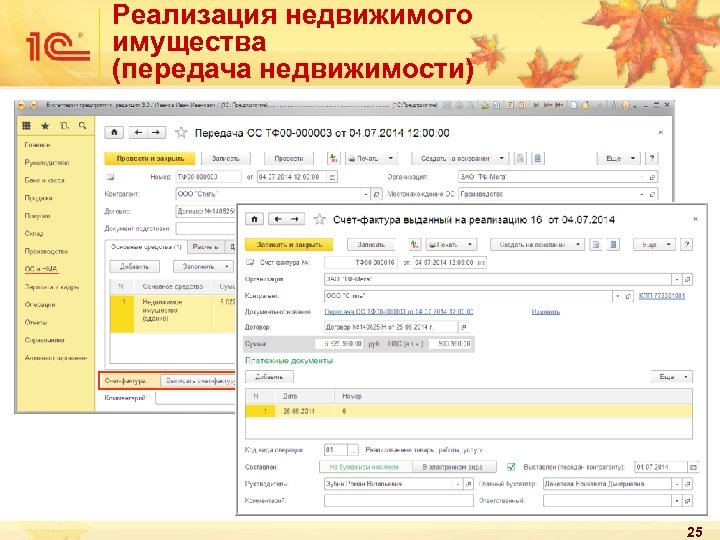Open Передача ОС ТФ00-000003 document link

[x=399, y=312]
